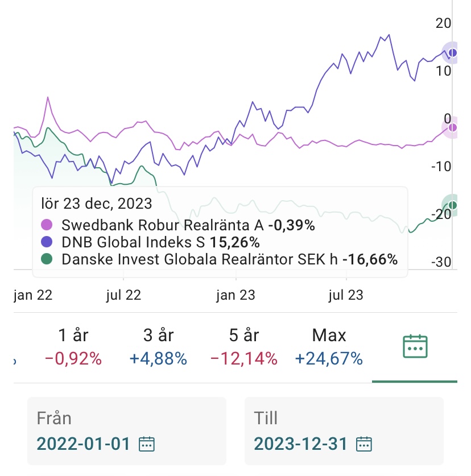This screenshot has height=476, width=471.
Task: Select the 3 år period tab
Action: (x=158, y=346)
